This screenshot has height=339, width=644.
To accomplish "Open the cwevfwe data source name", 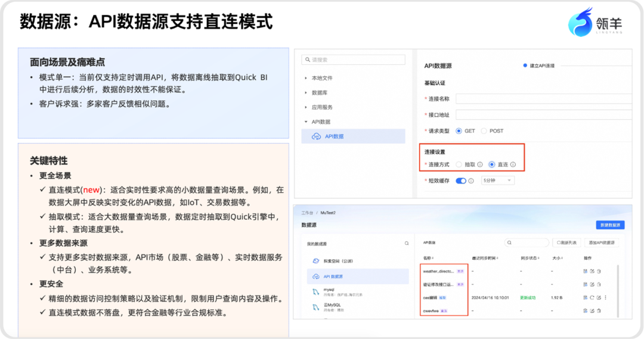I will coord(431,310).
